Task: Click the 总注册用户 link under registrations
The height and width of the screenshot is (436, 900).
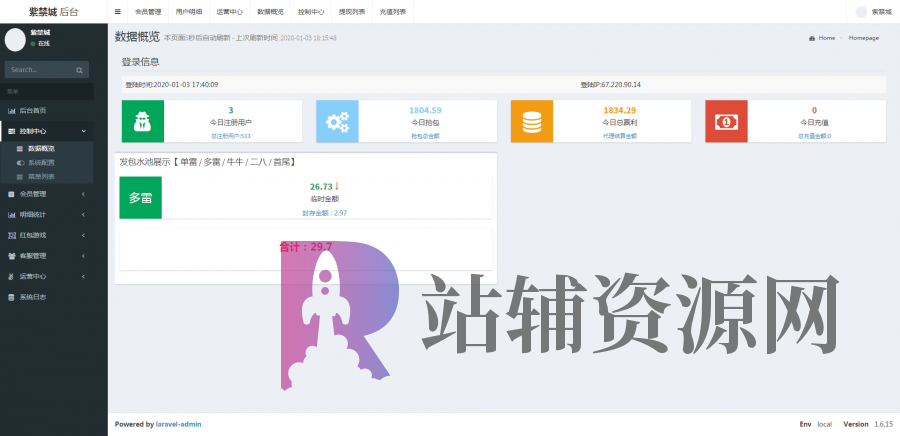Action: [231, 137]
